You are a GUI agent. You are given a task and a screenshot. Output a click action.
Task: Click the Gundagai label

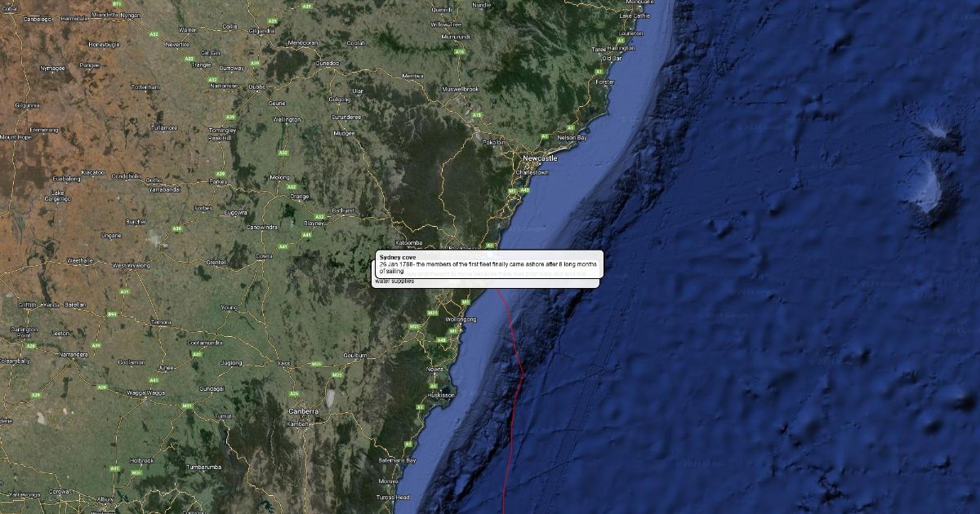(x=211, y=388)
